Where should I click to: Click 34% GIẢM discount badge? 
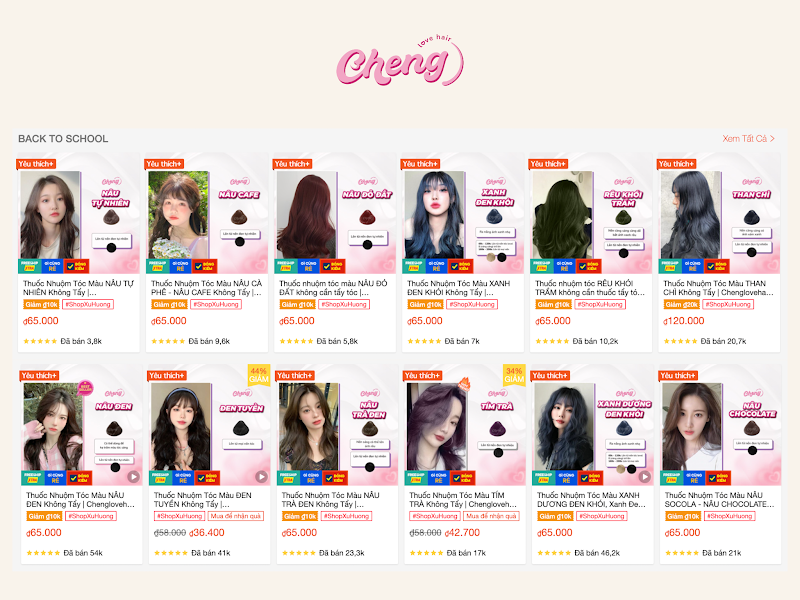pos(514,375)
